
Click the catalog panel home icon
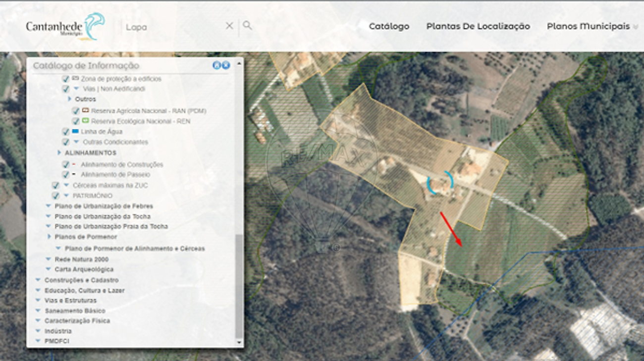[216, 65]
